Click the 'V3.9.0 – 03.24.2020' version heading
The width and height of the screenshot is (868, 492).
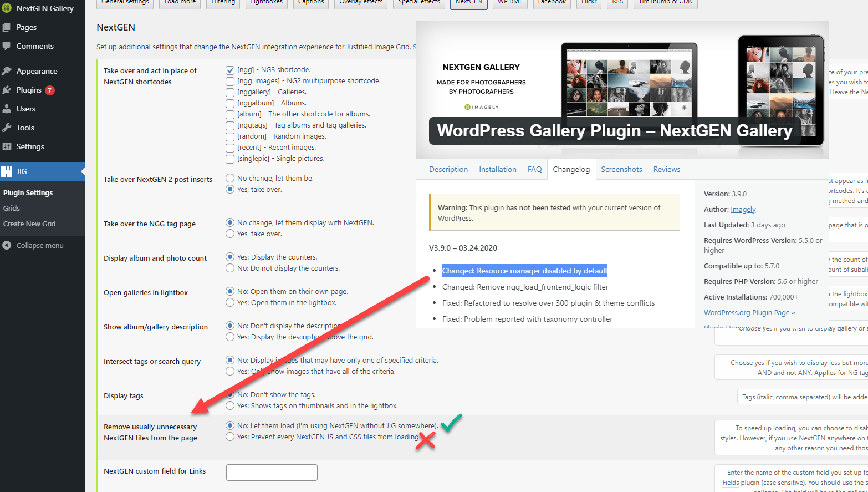(463, 248)
